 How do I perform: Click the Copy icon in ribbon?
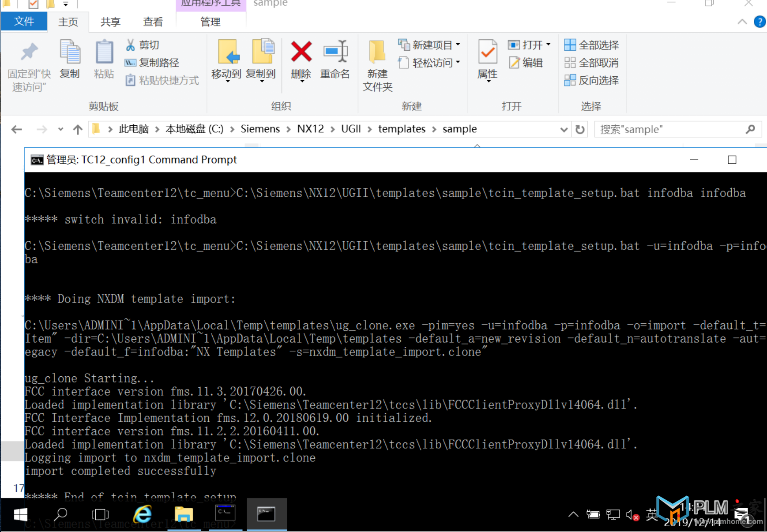coord(70,52)
